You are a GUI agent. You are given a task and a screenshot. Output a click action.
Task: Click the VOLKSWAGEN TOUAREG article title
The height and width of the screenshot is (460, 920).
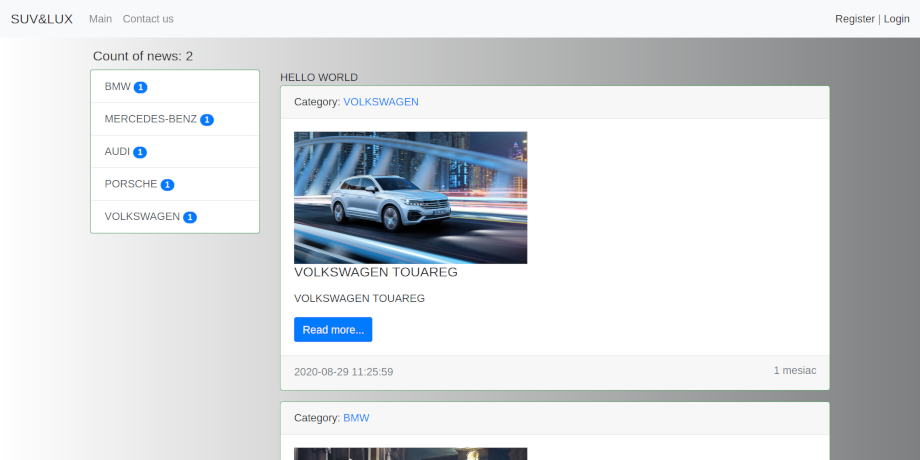(x=375, y=272)
